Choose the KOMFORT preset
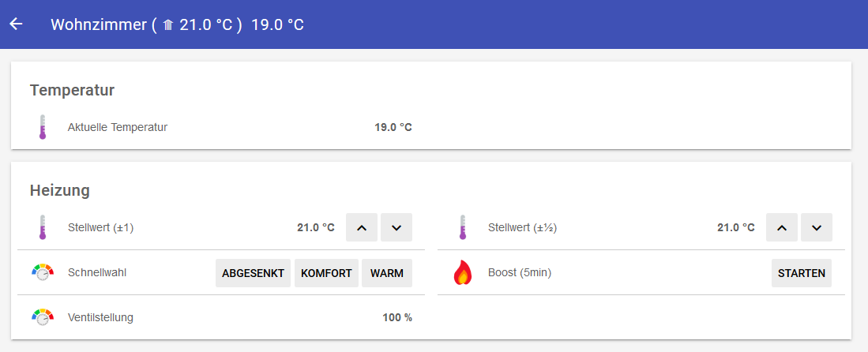868x352 pixels. pyautogui.click(x=326, y=273)
